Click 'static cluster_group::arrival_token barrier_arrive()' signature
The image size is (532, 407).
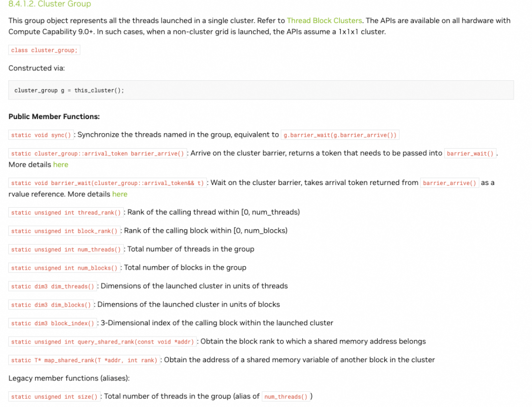click(x=98, y=153)
